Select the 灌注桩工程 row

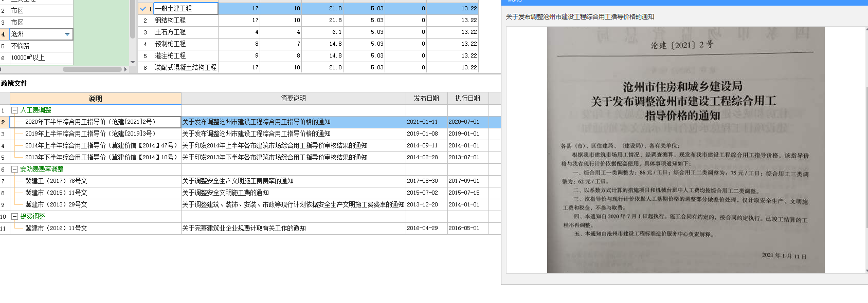308,55
